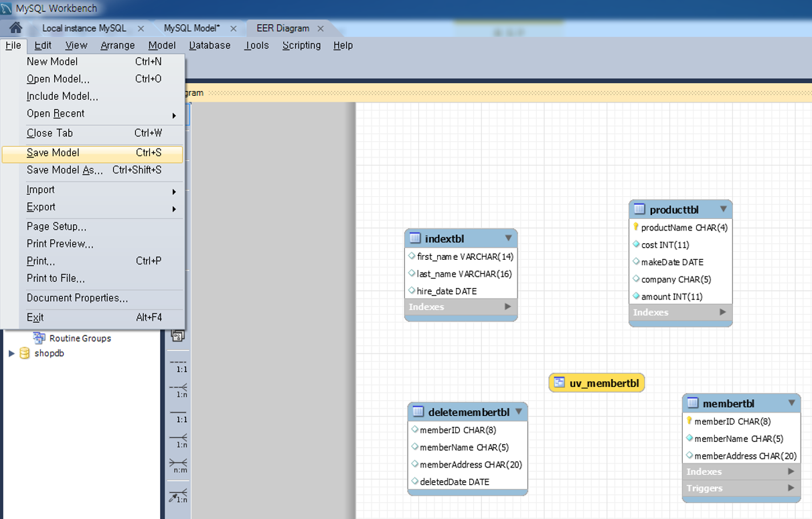Click primary key icon of membertbl memberID

coord(689,421)
